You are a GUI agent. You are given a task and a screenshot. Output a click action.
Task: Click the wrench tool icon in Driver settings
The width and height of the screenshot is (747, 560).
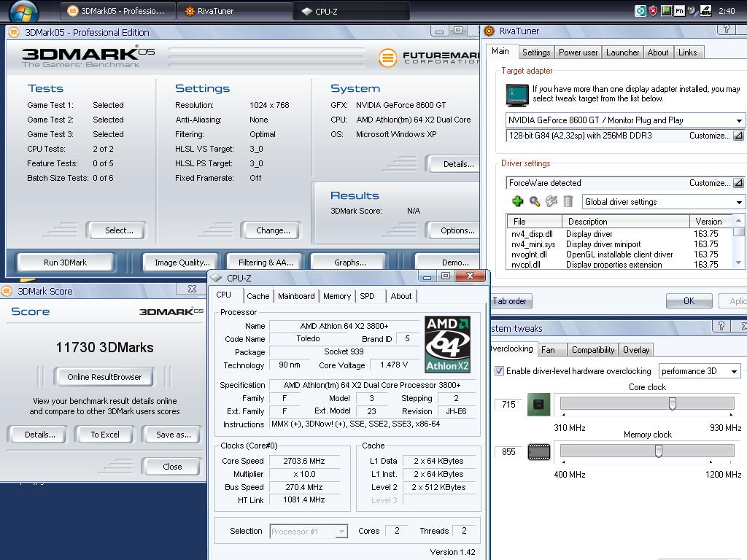click(551, 201)
